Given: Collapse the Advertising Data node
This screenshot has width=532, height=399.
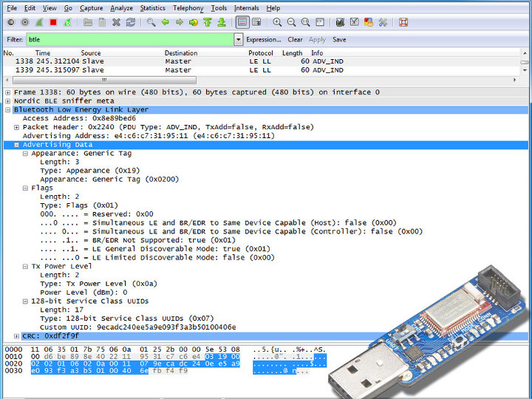Looking at the screenshot, I should (16, 145).
